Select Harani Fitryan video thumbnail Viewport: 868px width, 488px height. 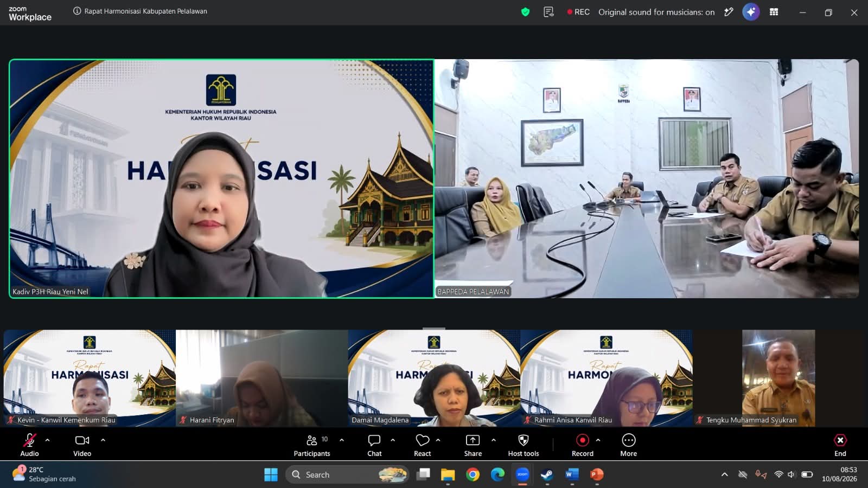262,378
